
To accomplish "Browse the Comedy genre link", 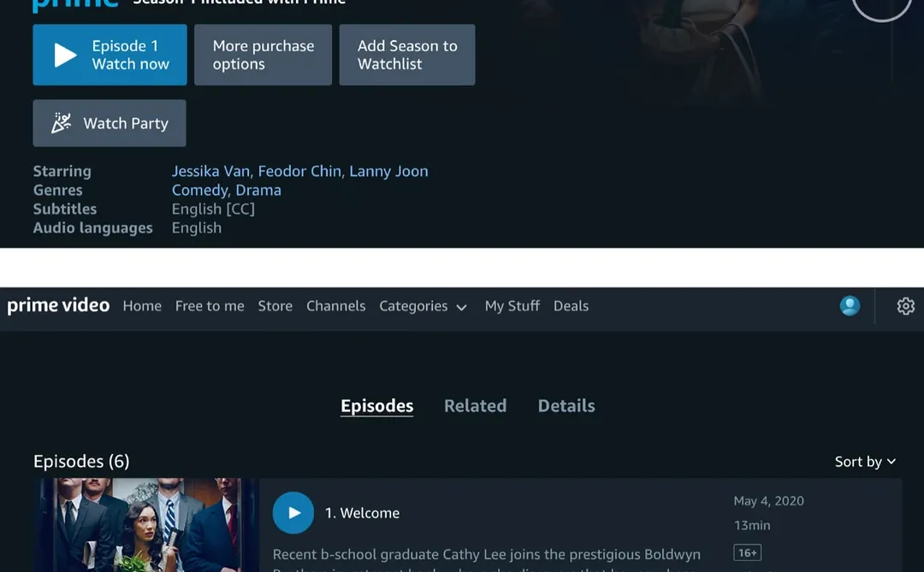I will 199,191.
